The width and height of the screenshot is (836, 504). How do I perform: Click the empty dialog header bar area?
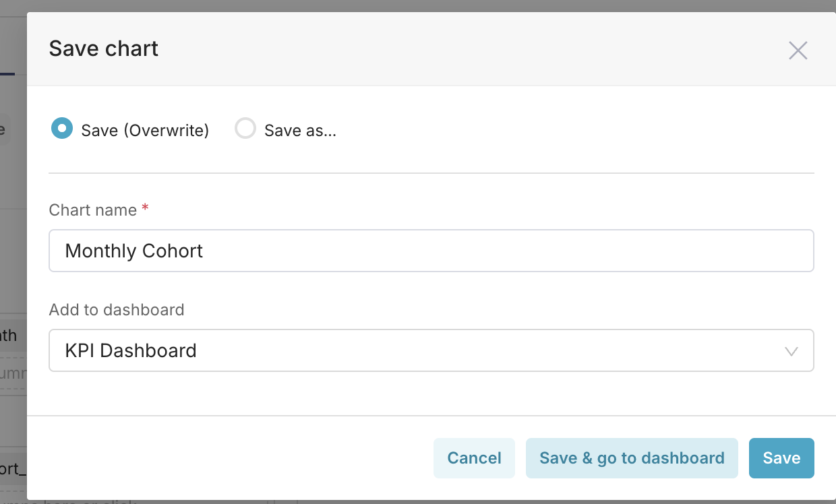tap(472, 49)
